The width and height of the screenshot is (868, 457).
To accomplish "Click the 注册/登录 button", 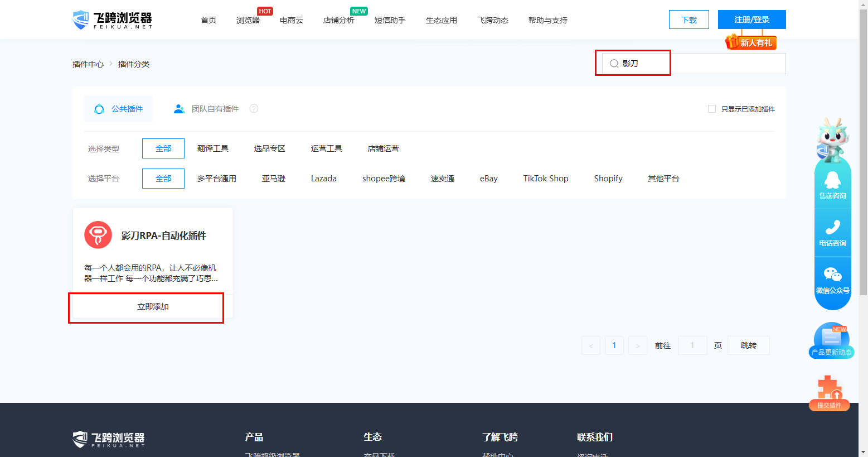I will pos(751,20).
